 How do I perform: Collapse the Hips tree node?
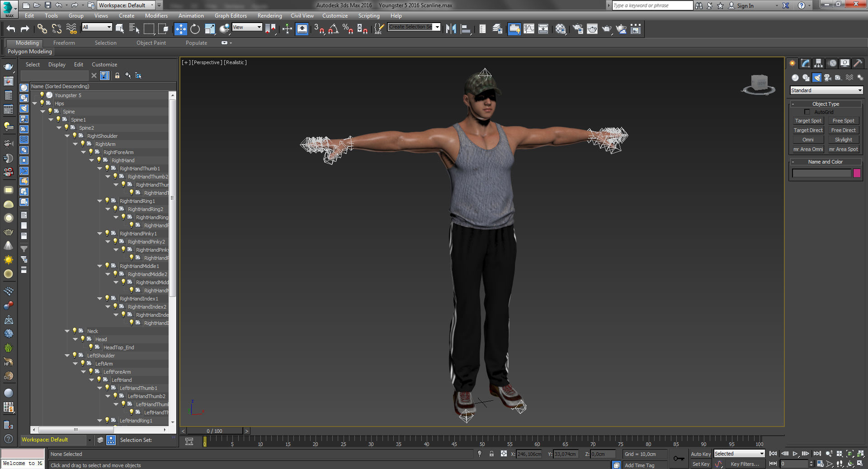[x=34, y=103]
